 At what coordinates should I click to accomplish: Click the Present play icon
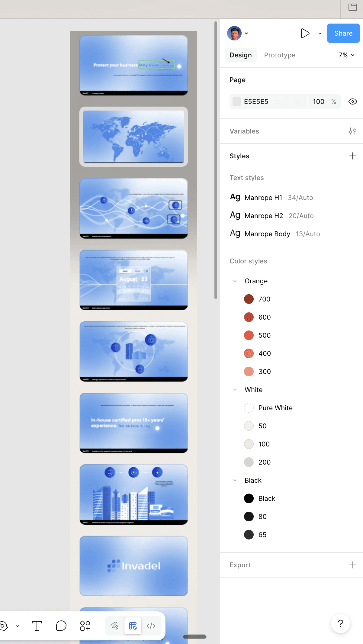point(305,33)
